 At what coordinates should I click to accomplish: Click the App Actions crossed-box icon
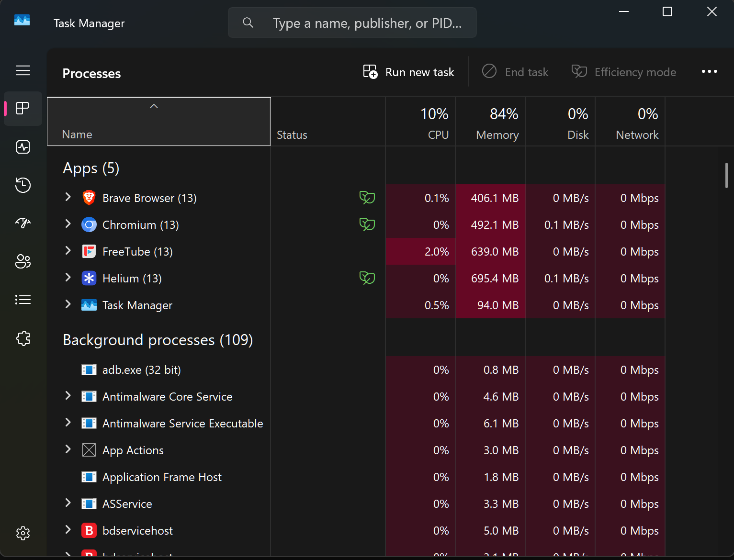89,450
